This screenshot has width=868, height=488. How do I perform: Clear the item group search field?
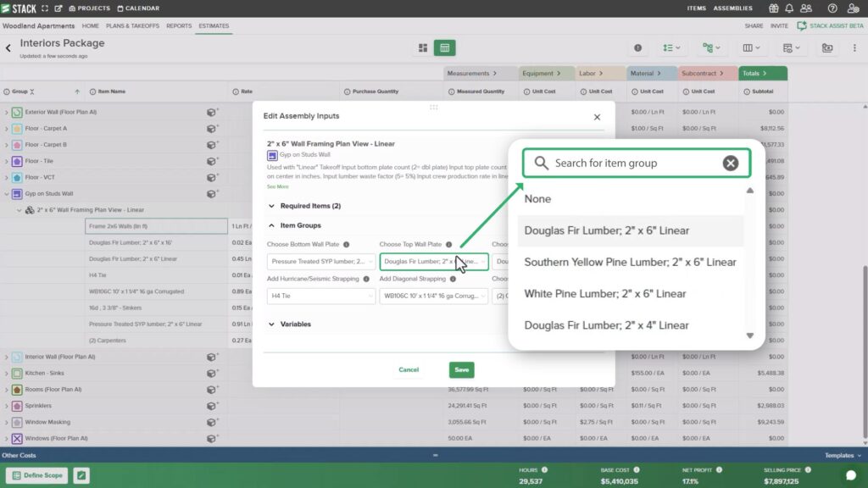point(731,163)
